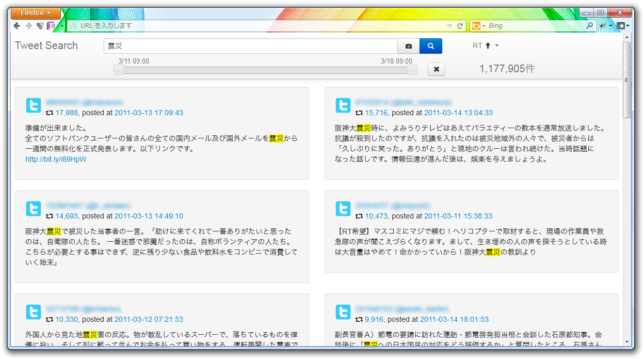The image size is (644, 359).
Task: Click the tweet text starting 【RT希望】マスコミにマジで頼む
Action: pyautogui.click(x=471, y=242)
